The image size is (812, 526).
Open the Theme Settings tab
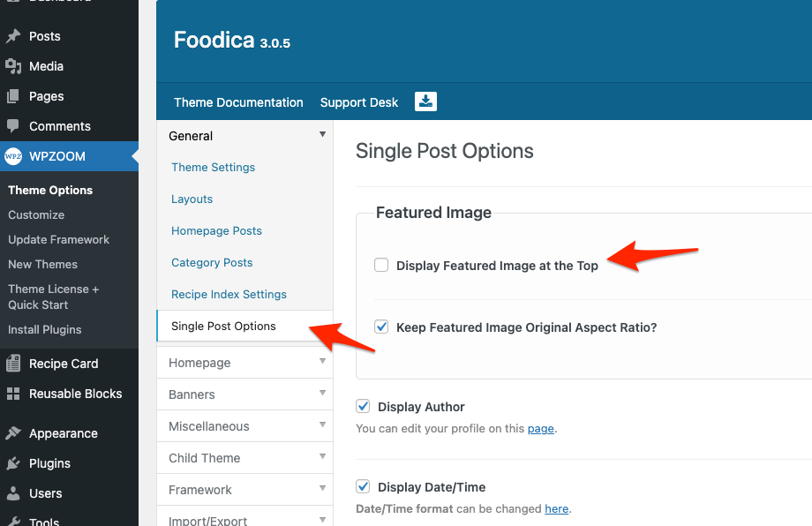point(213,168)
